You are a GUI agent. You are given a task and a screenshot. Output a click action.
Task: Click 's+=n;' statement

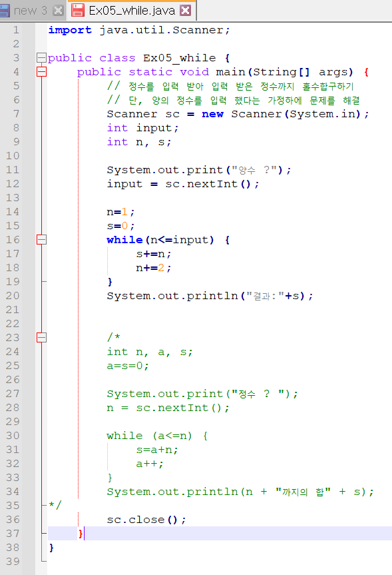(154, 254)
